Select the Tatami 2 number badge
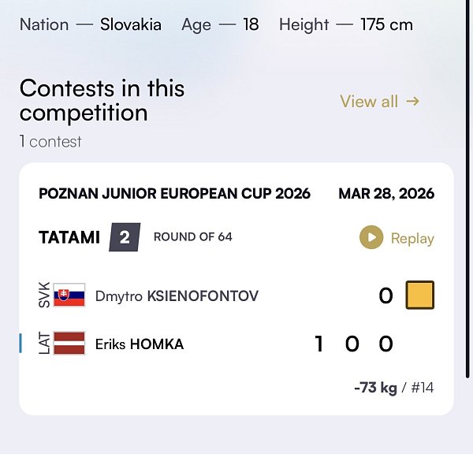The width and height of the screenshot is (473, 476). [125, 237]
